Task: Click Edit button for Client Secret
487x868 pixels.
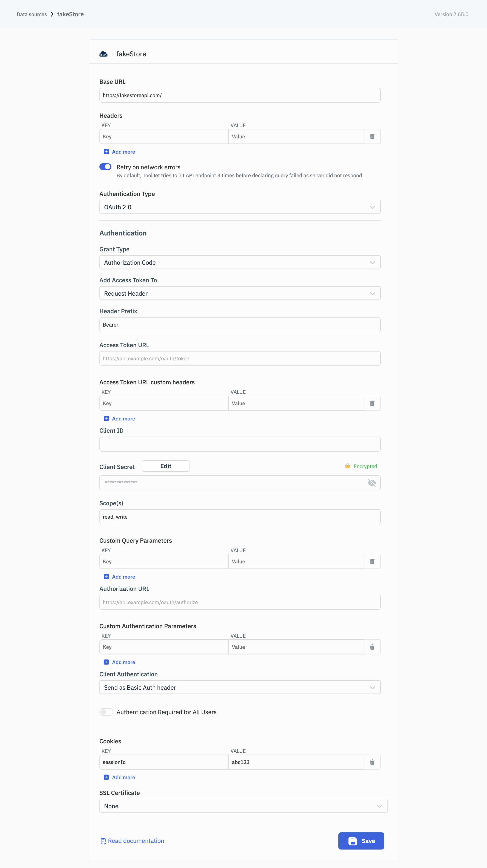Action: point(166,466)
